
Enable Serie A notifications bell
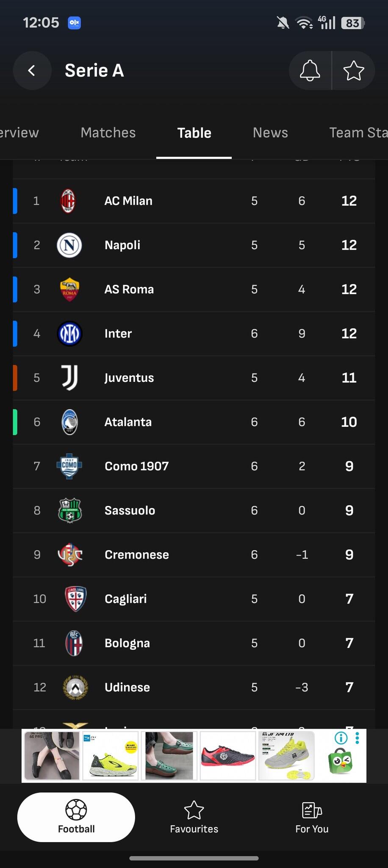coord(310,70)
